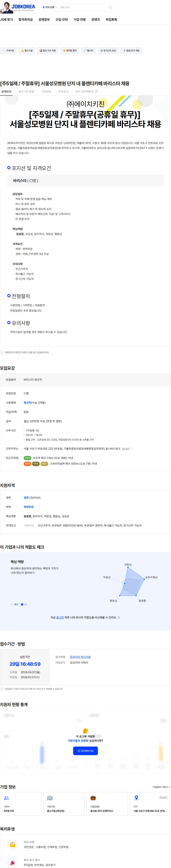The image size is (171, 868).
Task: Open 지도보기 in the 위치 card
Action: 163,798
